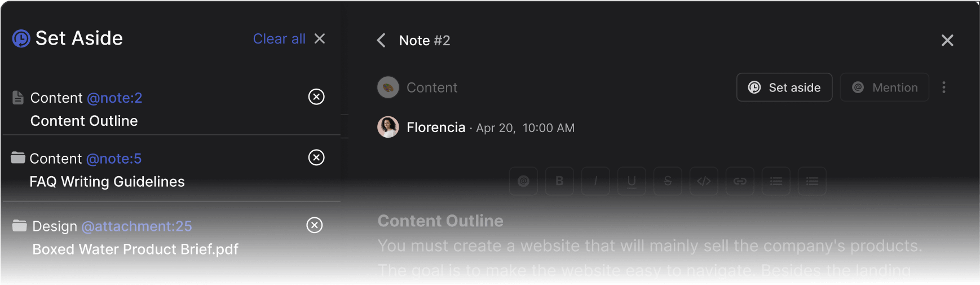980x285 pixels.
Task: Add a hyperlink from the toolbar
Action: pos(740,181)
